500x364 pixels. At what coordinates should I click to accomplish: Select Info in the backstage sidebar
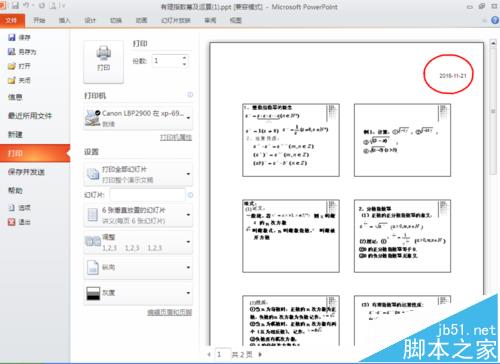point(15,97)
